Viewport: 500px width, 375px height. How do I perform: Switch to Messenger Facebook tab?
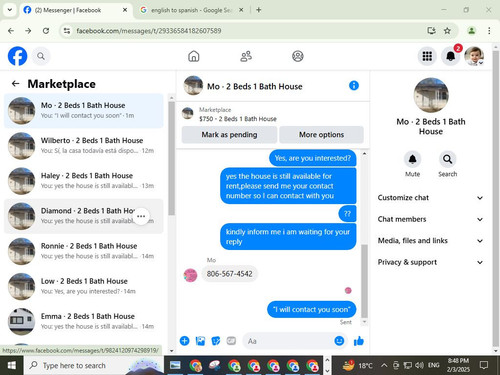(x=75, y=10)
